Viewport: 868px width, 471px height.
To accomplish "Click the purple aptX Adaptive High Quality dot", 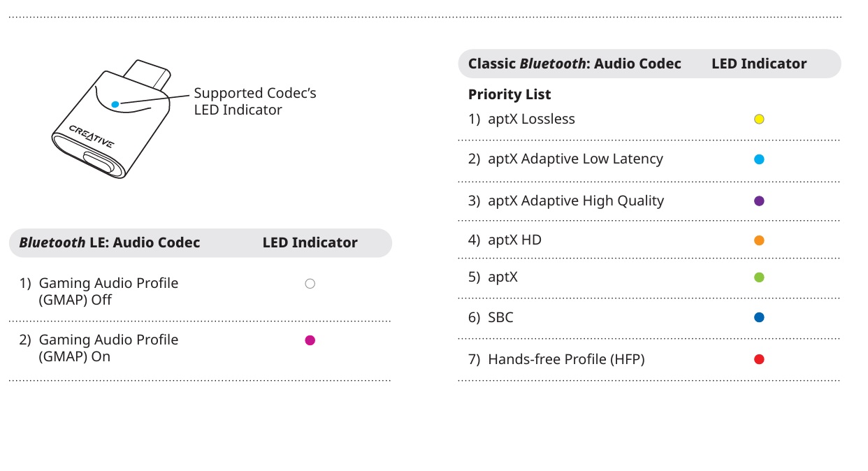I will click(x=759, y=201).
